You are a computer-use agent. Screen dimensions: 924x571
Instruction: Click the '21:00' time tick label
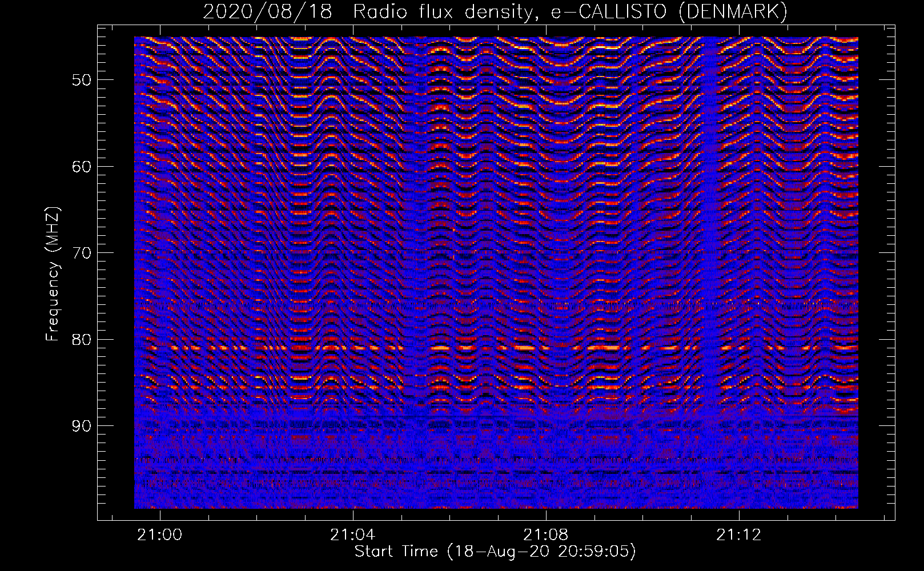(160, 535)
